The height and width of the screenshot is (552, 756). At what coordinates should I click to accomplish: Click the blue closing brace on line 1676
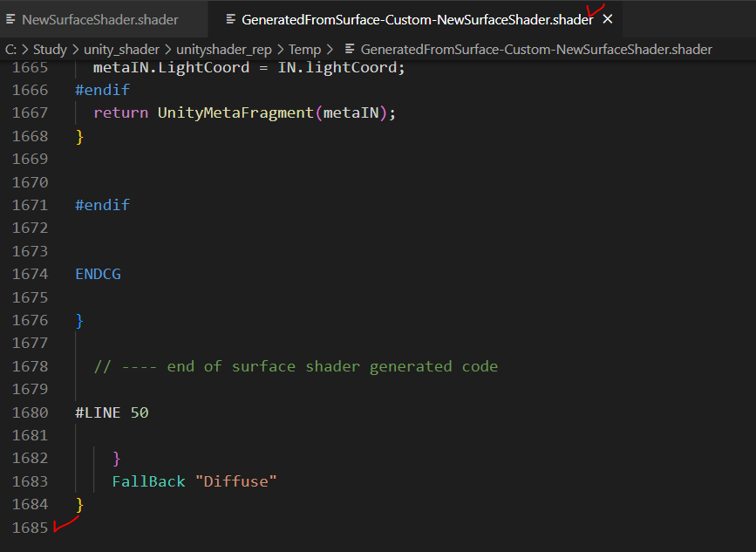coord(79,321)
